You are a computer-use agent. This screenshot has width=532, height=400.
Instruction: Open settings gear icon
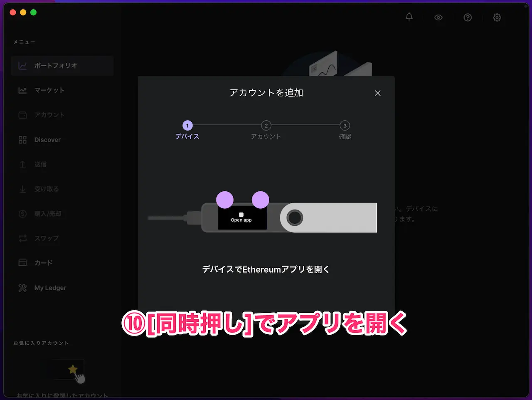497,17
